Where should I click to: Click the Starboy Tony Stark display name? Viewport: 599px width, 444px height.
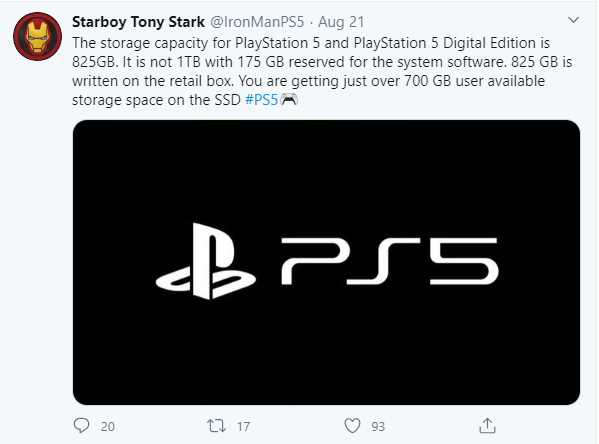pos(138,22)
